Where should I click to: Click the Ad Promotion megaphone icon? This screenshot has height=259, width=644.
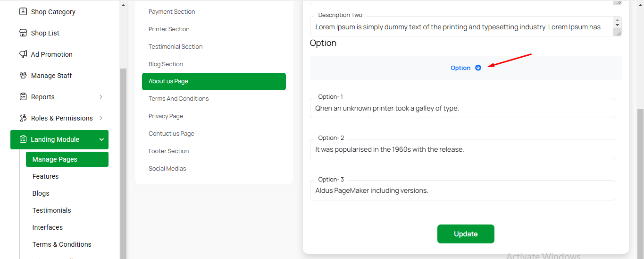pyautogui.click(x=23, y=54)
